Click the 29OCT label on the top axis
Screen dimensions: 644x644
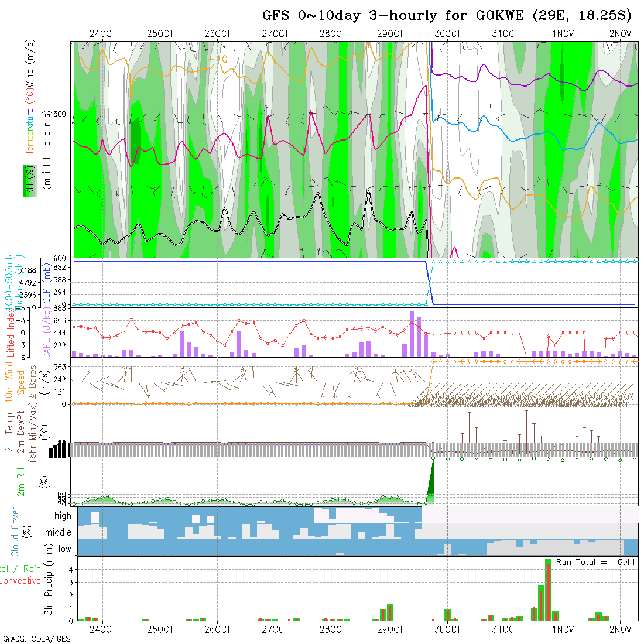(x=390, y=34)
